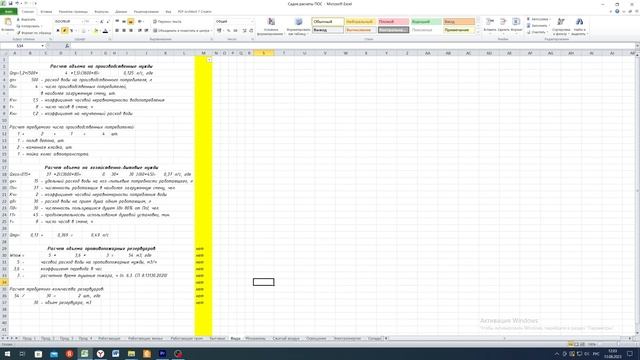Decrease decimal places
This screenshot has width=640, height=360.
pos(251,31)
